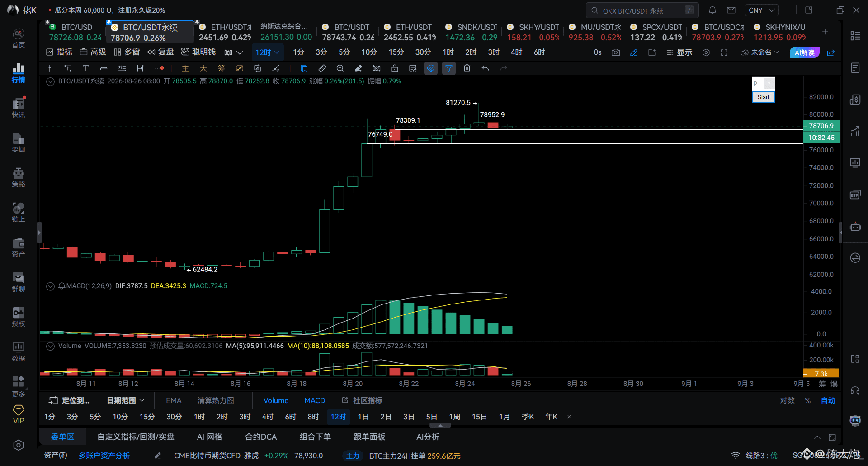This screenshot has width=868, height=466.
Task: Toggle the Volume indicator
Action: click(x=276, y=400)
